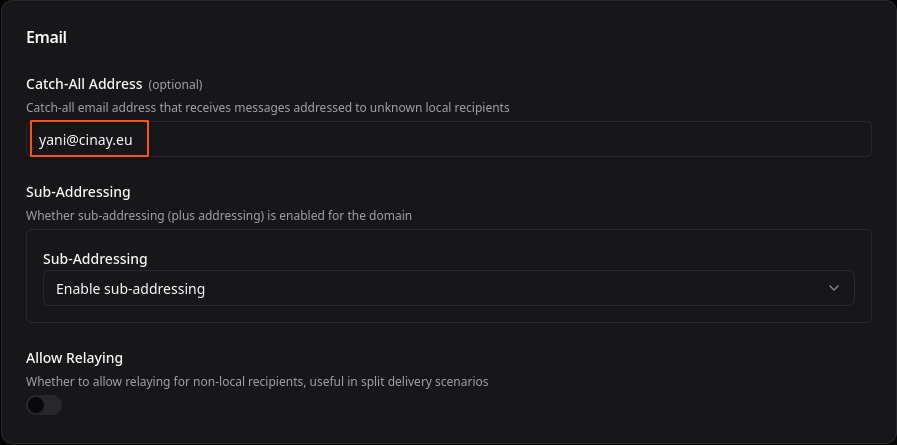Screen dimensions: 897x445
Task: Click the Catch-All Address label
Action: (85, 84)
